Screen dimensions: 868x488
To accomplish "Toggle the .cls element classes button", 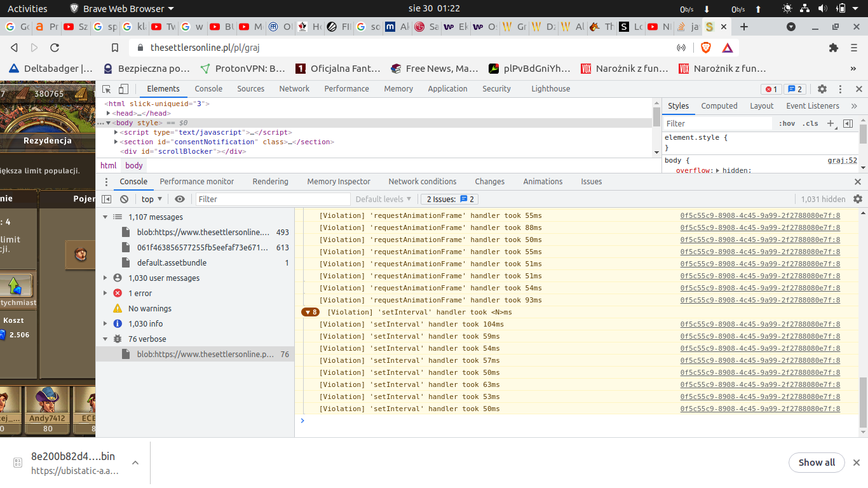I will click(x=810, y=123).
